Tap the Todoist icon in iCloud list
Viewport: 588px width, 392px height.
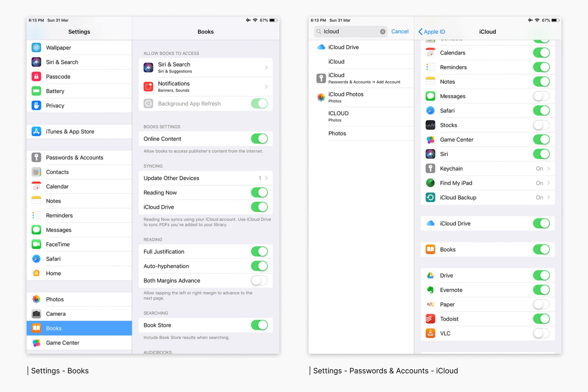[x=430, y=319]
